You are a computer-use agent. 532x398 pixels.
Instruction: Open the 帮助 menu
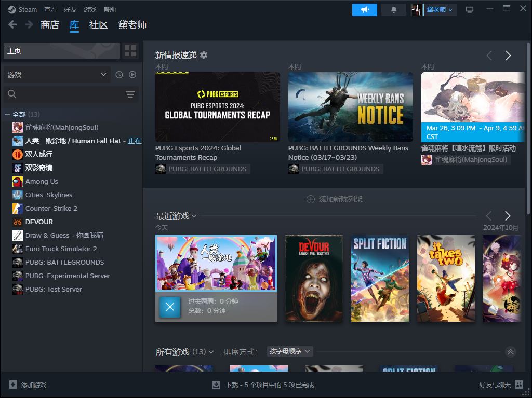[110, 10]
